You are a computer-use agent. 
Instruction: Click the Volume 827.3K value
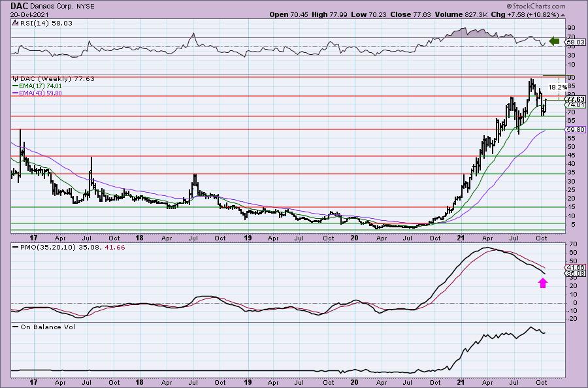(x=462, y=14)
